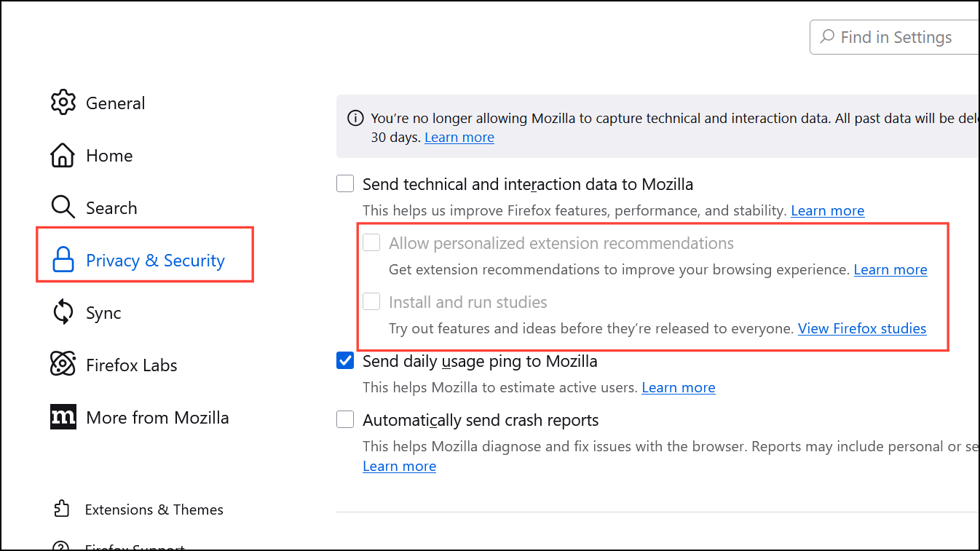Click Learn more under crash reports
Viewport: 980px width, 551px height.
click(399, 467)
